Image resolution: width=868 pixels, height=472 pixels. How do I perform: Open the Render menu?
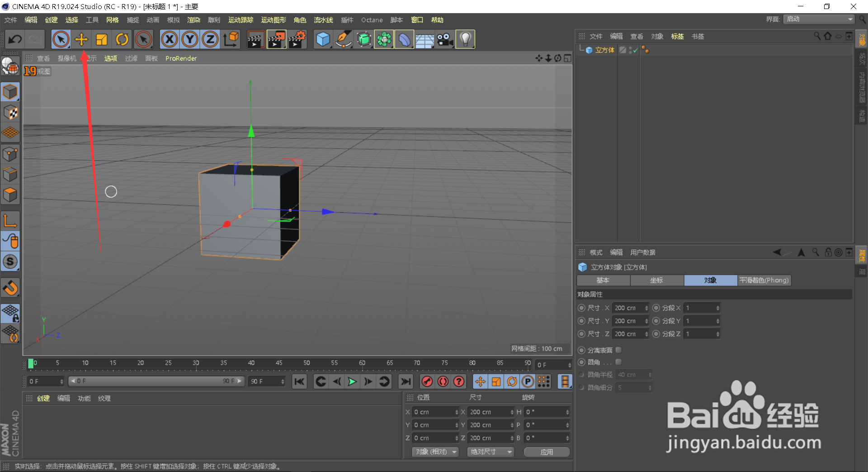193,20
